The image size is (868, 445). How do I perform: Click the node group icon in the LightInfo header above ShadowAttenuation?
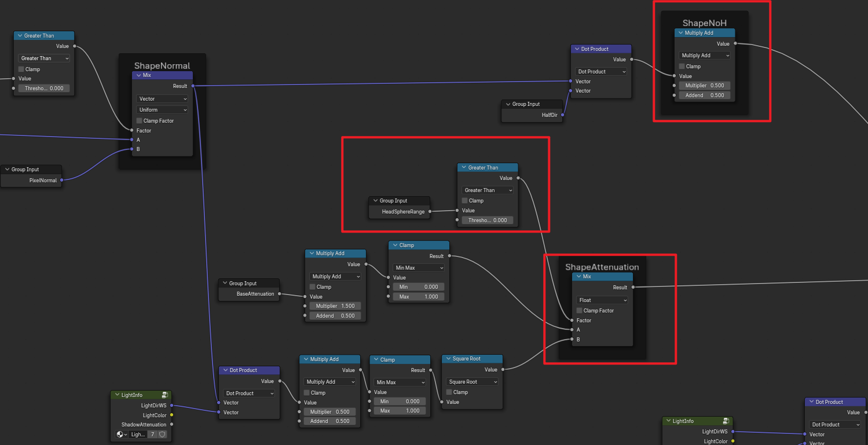[164, 395]
